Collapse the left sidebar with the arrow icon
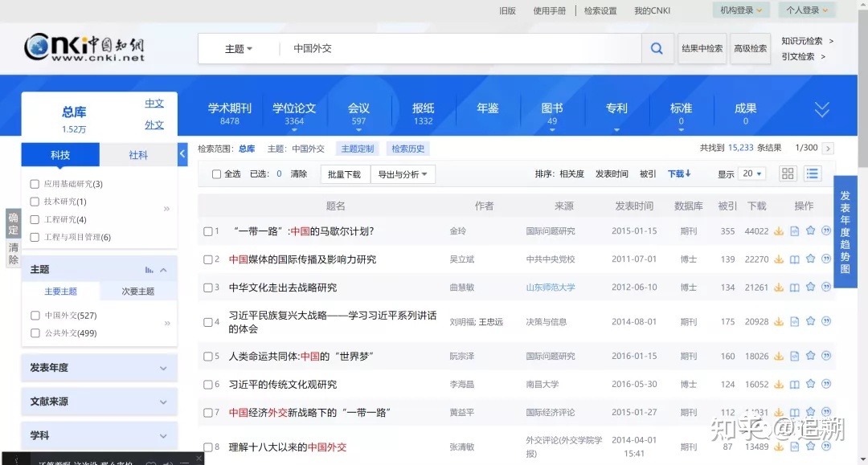Image resolution: width=868 pixels, height=465 pixels. click(182, 153)
